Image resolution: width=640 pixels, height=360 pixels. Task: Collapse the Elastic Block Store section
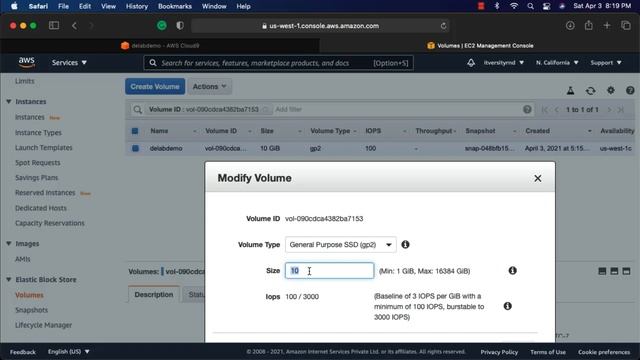(9, 280)
